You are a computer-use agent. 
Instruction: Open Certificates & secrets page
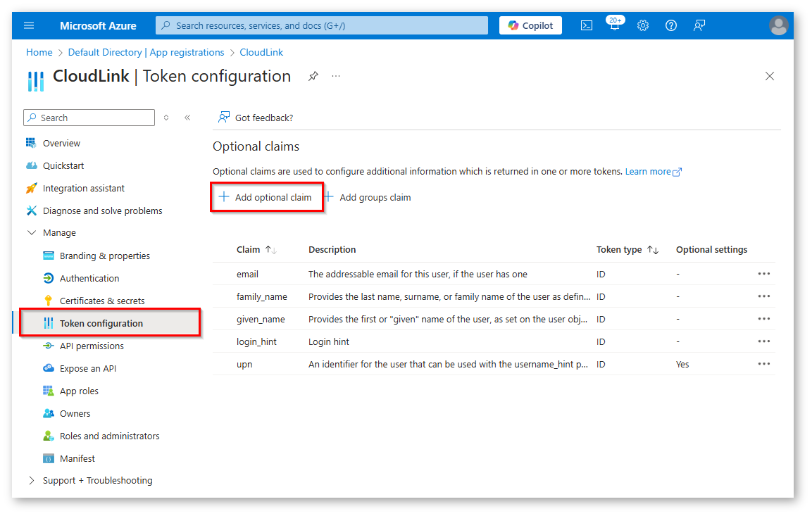[102, 301]
